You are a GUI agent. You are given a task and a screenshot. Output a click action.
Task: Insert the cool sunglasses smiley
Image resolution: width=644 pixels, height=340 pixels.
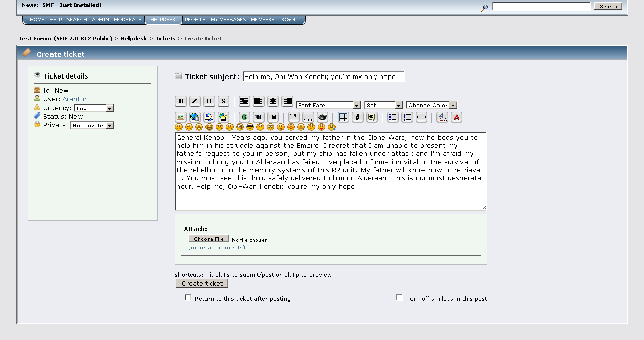point(250,127)
